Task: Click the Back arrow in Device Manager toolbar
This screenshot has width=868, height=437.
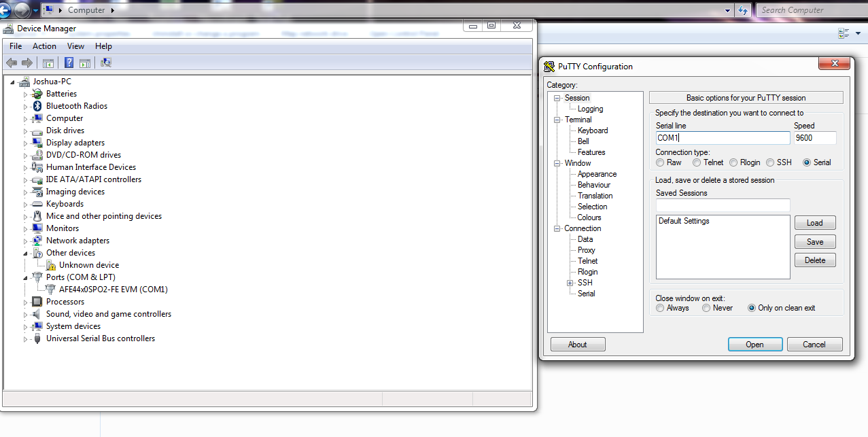Action: coord(12,63)
